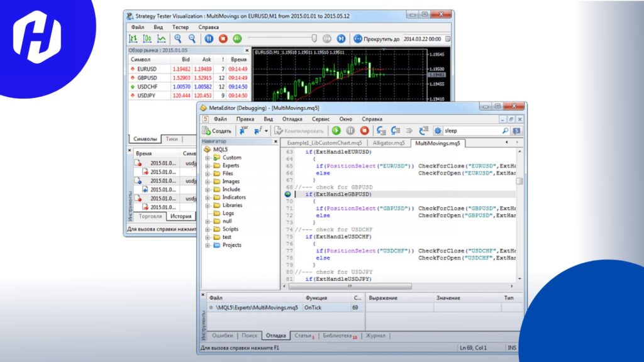
Task: Adjust the visualization speed slider
Action: 314,38
